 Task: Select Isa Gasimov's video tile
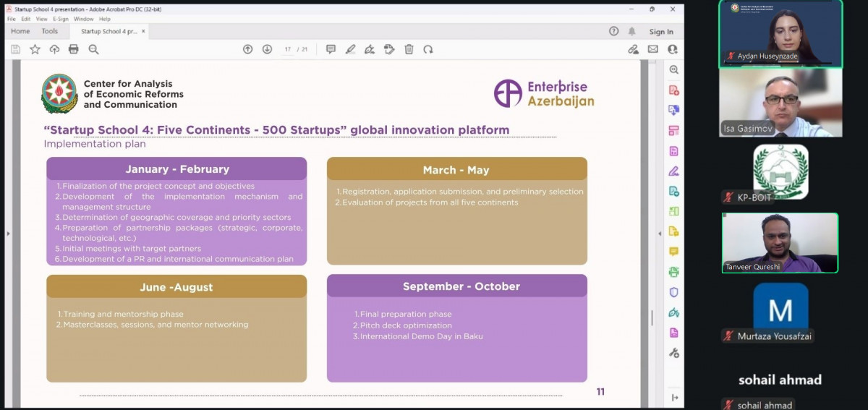point(780,103)
